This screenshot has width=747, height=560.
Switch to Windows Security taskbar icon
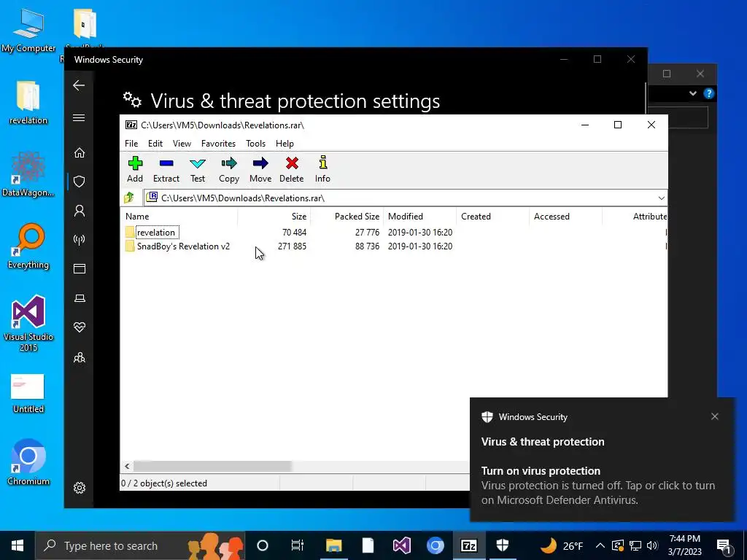[503, 545]
